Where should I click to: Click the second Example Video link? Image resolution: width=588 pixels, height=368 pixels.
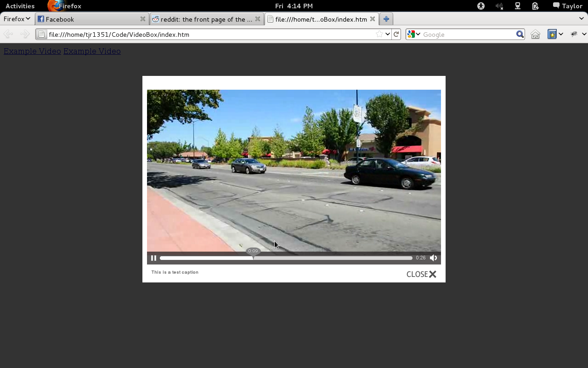[x=92, y=51]
